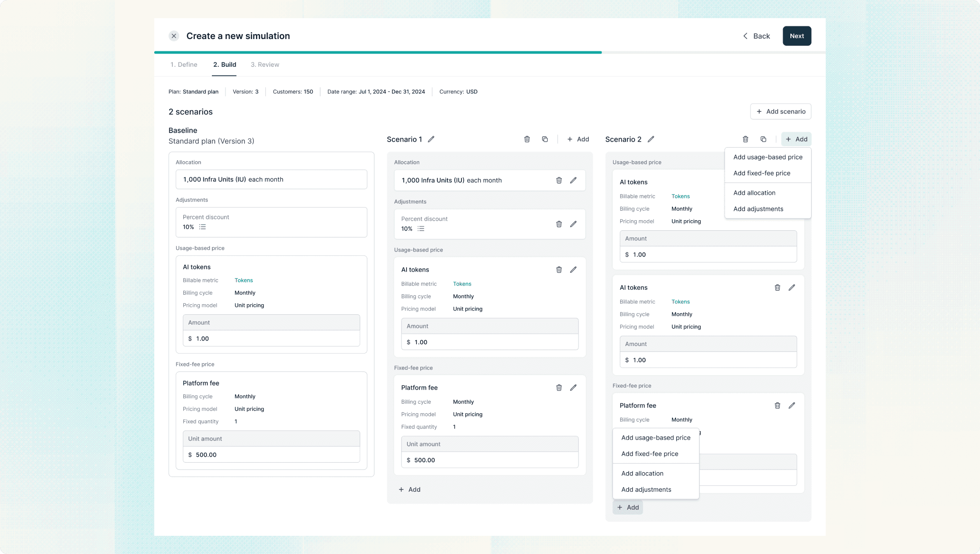This screenshot has width=980, height=554.
Task: Edit Scenario 1 Platform fee price
Action: (x=573, y=387)
